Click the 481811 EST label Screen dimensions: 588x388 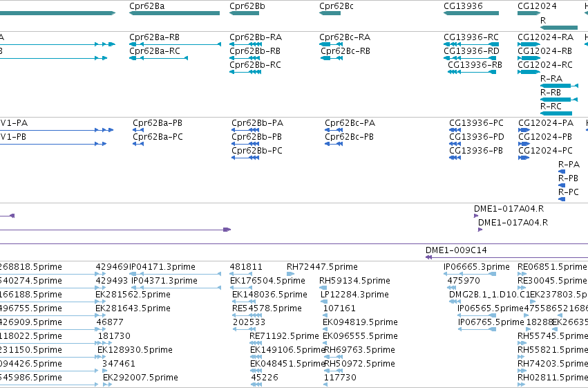[x=246, y=267]
